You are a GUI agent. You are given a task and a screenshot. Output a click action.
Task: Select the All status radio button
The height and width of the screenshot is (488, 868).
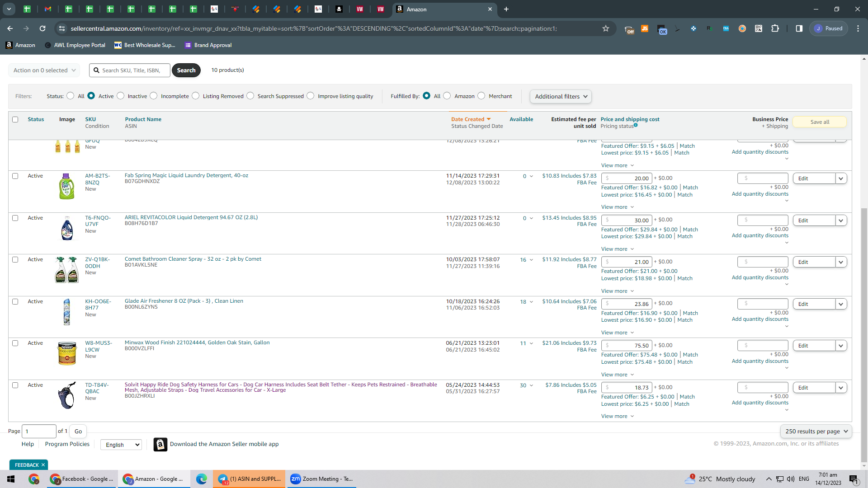pos(70,96)
